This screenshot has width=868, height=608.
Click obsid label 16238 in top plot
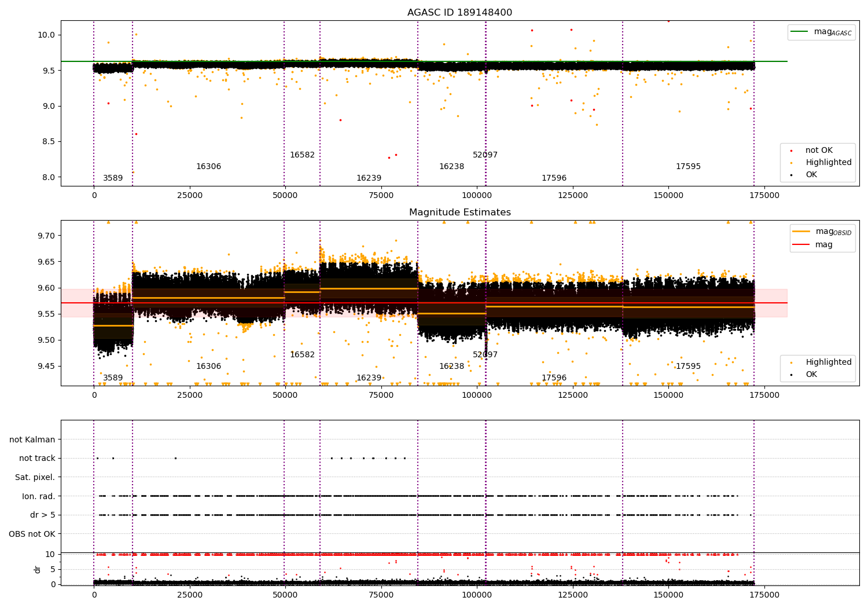(x=451, y=167)
